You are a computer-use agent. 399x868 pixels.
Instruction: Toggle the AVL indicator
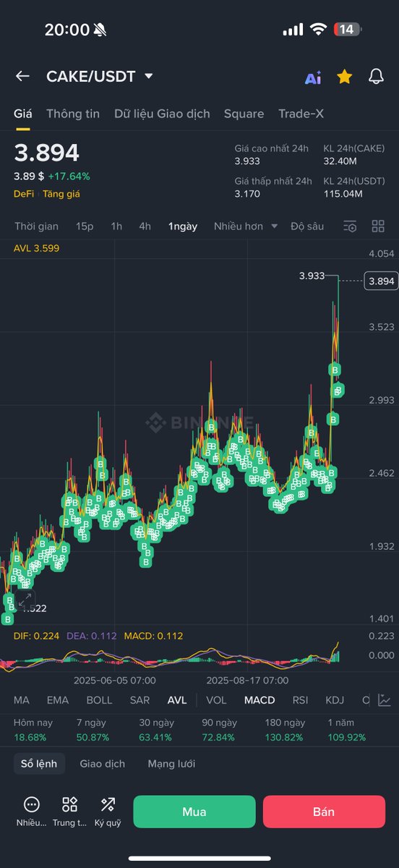tap(177, 700)
